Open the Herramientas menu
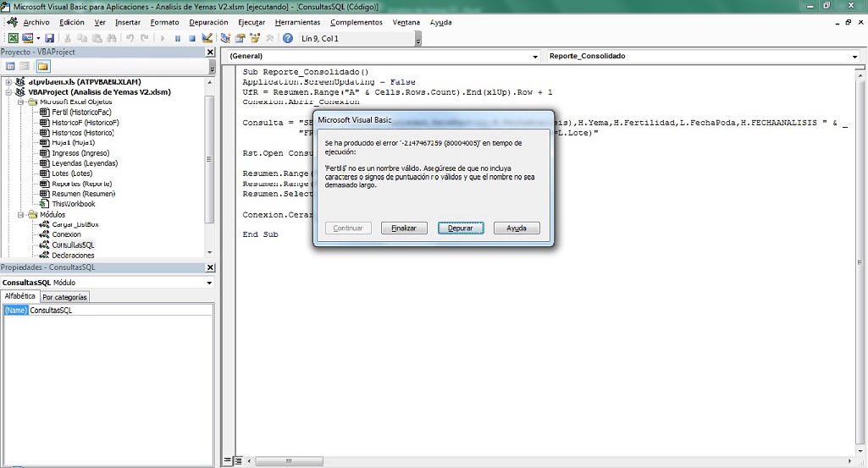Viewport: 868px width, 468px height. [x=297, y=22]
